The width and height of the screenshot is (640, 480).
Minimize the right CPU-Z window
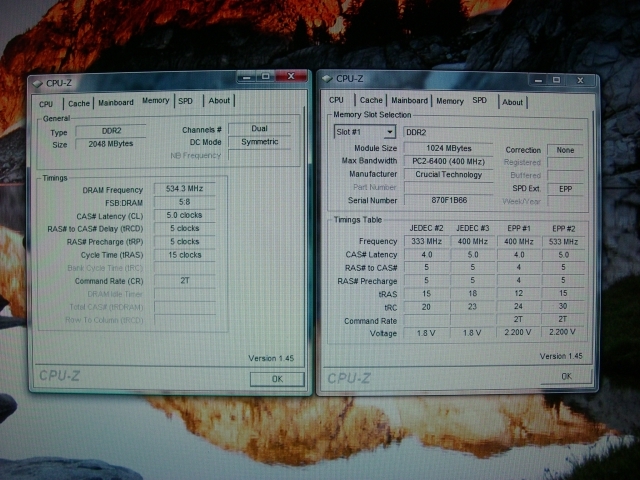click(x=538, y=80)
